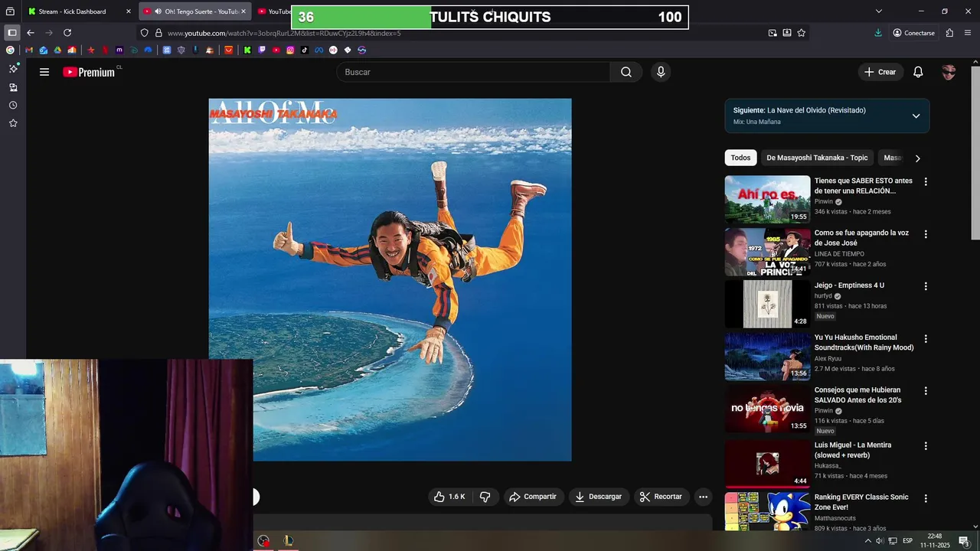
Task: Click the Compartir share button
Action: pos(533,497)
